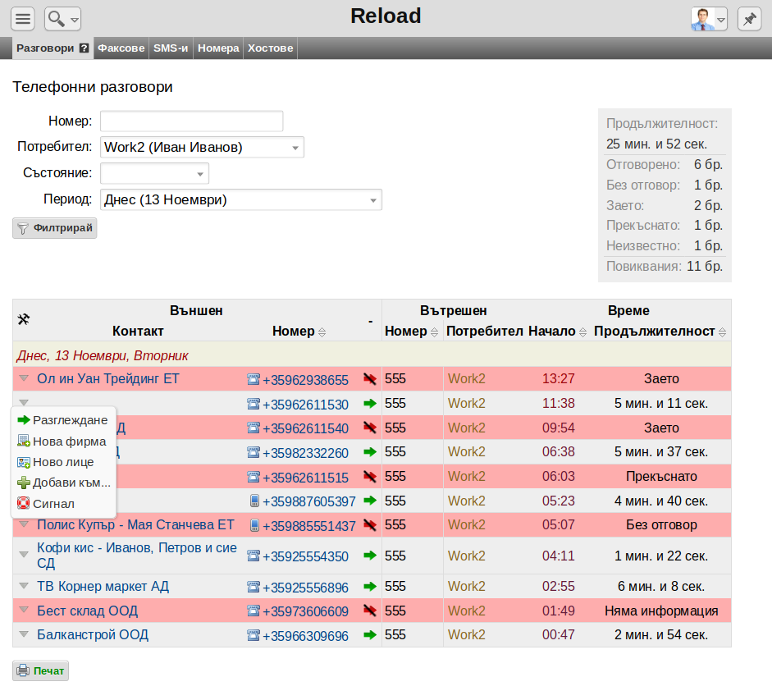Sort by Начало column
Viewport: 772px width, 700px height.
coord(583,332)
